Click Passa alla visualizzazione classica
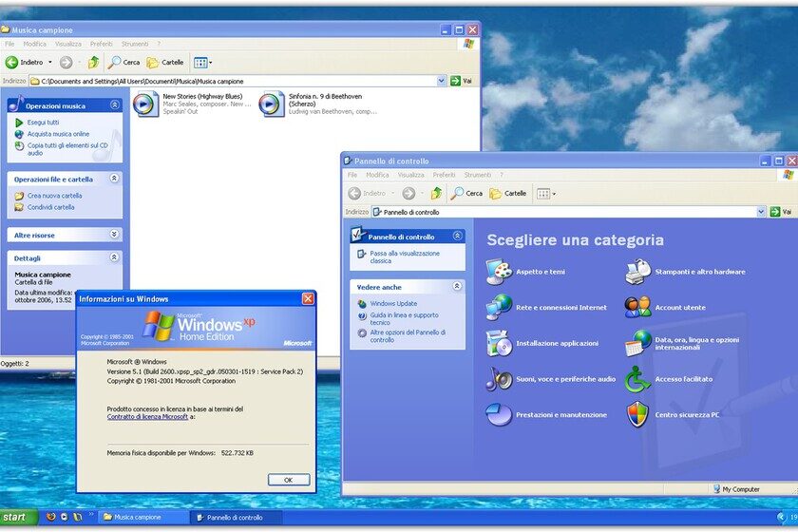 point(398,256)
